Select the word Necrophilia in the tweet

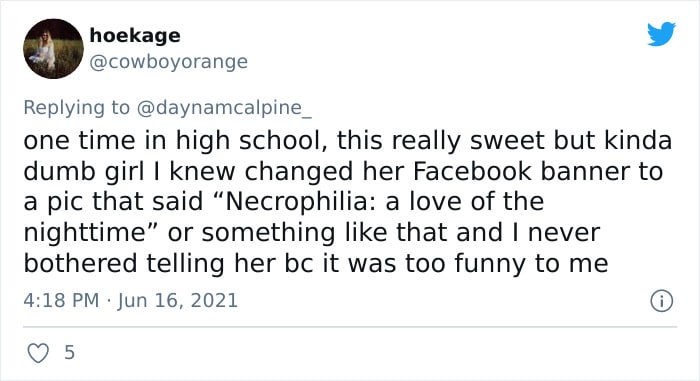point(297,201)
